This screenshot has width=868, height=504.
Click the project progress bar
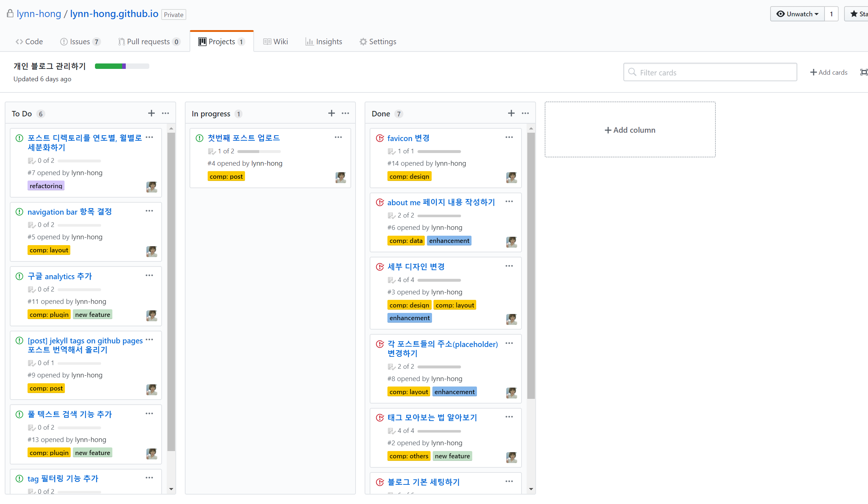pyautogui.click(x=122, y=66)
